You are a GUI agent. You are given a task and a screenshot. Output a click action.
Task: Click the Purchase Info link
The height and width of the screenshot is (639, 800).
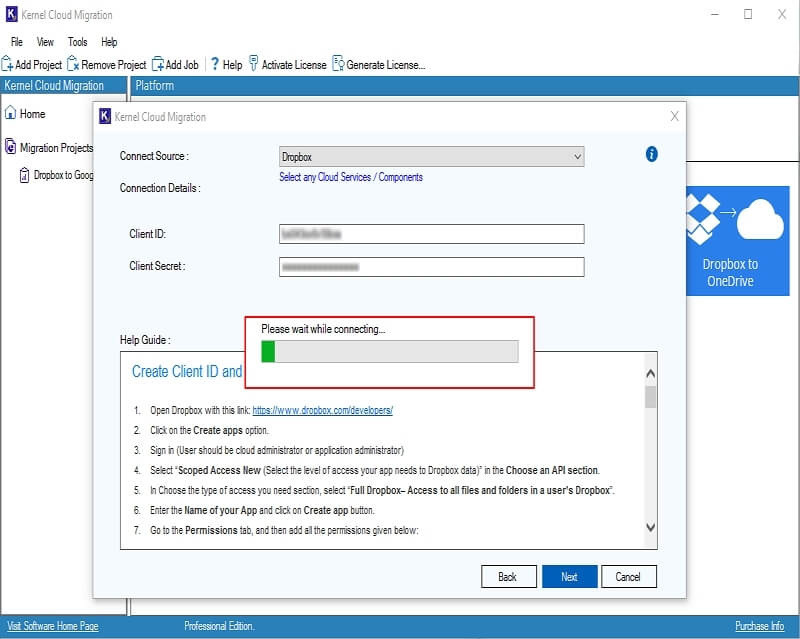pos(759,626)
